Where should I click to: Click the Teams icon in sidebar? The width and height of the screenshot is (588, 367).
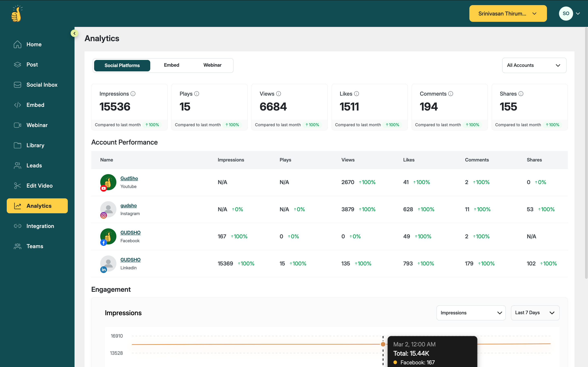(18, 246)
